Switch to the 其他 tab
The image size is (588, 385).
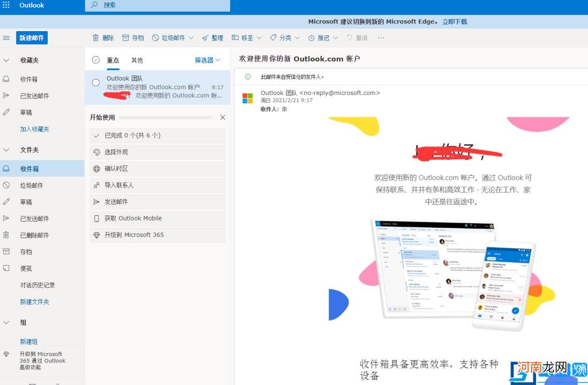pyautogui.click(x=136, y=60)
